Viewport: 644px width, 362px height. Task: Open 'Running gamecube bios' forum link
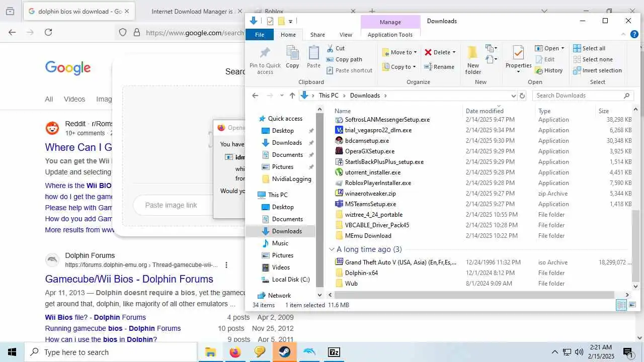[113, 328]
